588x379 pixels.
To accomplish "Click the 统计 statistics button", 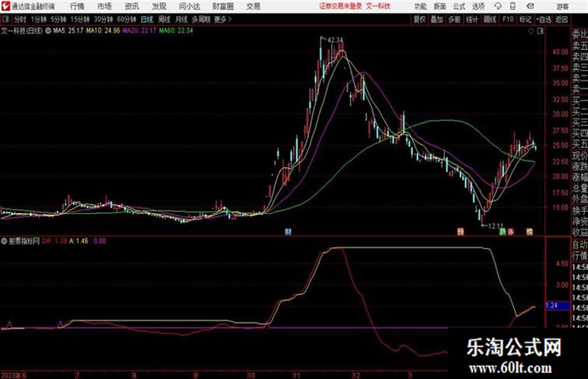I will (x=472, y=19).
